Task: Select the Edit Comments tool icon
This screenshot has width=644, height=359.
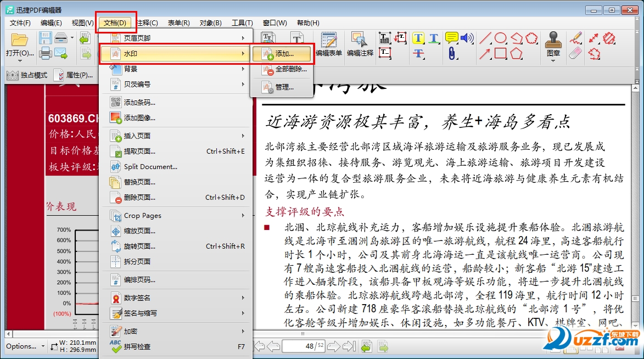Action: (x=359, y=40)
